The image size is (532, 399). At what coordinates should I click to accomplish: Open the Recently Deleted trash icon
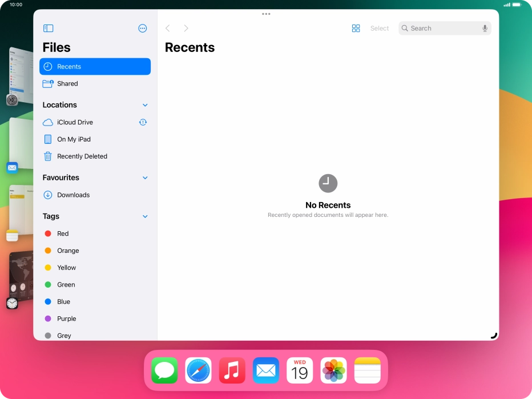(48, 156)
